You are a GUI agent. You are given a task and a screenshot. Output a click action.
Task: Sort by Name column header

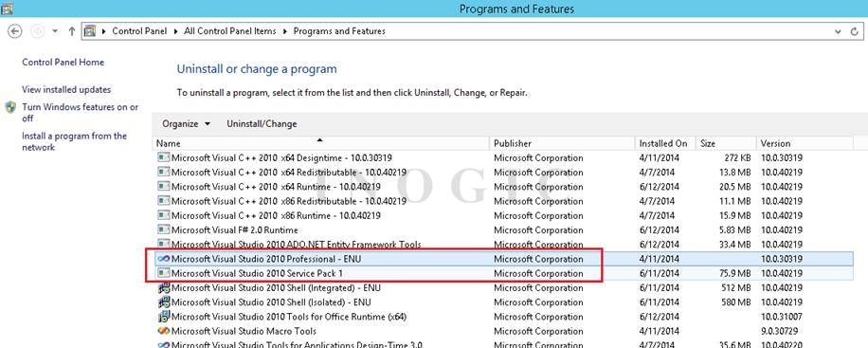click(x=321, y=143)
